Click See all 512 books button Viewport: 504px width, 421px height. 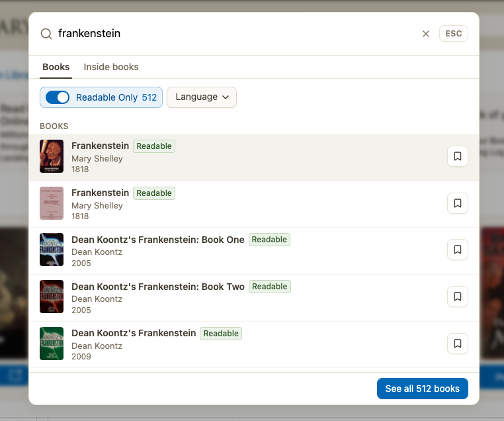423,389
